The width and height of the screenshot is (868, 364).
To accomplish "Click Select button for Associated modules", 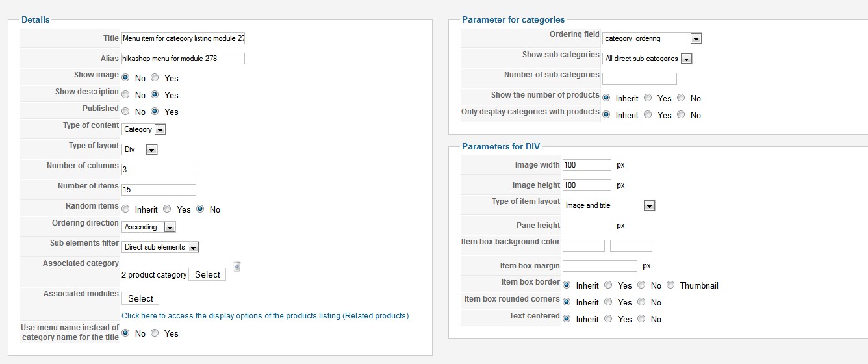I will coord(140,298).
